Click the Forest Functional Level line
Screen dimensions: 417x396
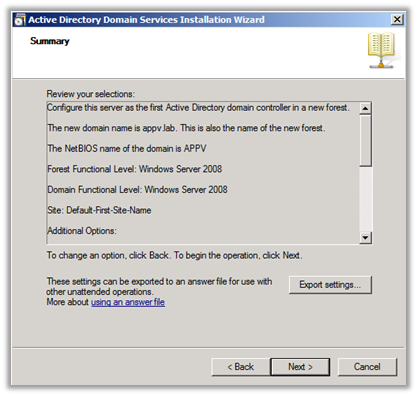(135, 169)
